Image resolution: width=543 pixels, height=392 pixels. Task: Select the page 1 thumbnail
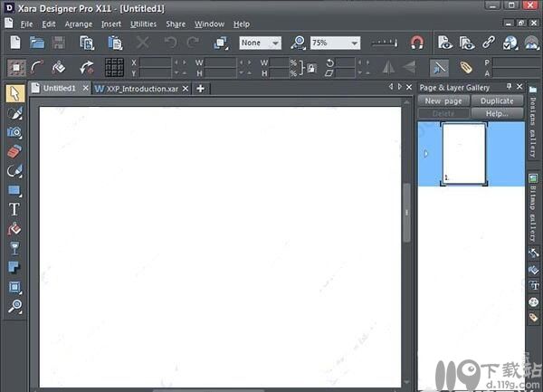point(463,154)
